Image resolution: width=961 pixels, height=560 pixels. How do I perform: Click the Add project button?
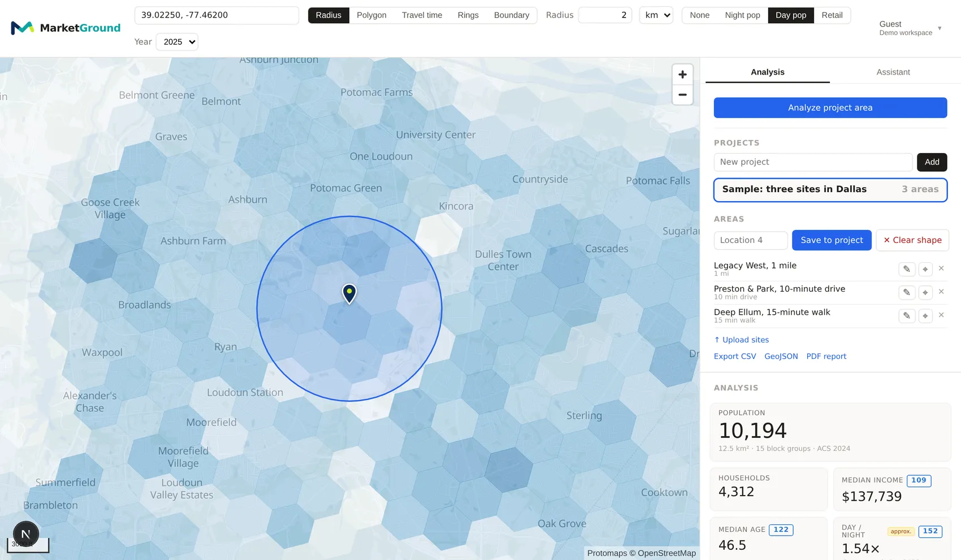(932, 162)
